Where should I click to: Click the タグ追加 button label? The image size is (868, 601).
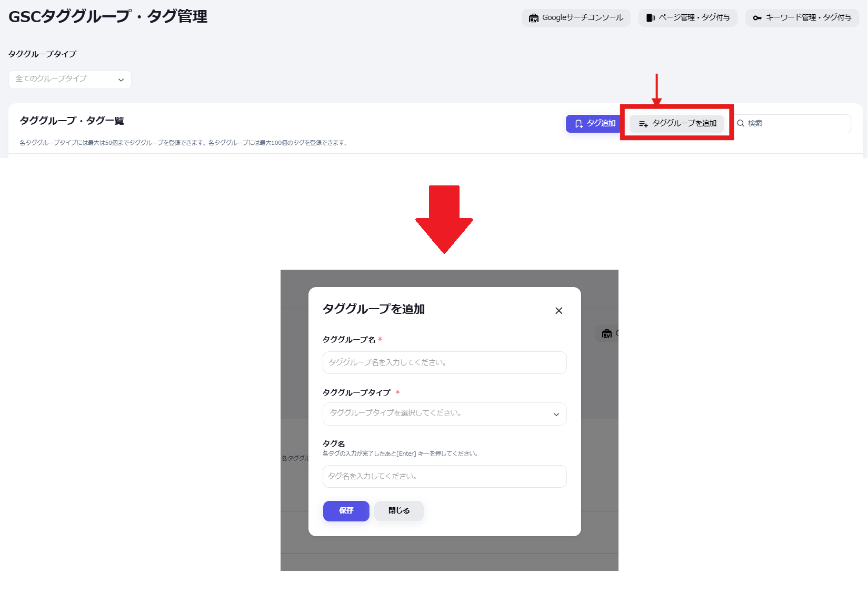click(x=601, y=123)
